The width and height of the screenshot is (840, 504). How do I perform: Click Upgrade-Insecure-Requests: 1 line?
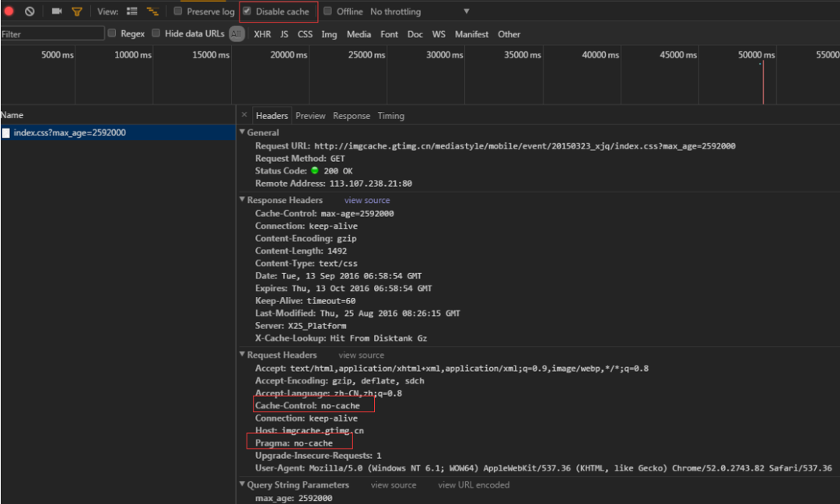pyautogui.click(x=318, y=455)
